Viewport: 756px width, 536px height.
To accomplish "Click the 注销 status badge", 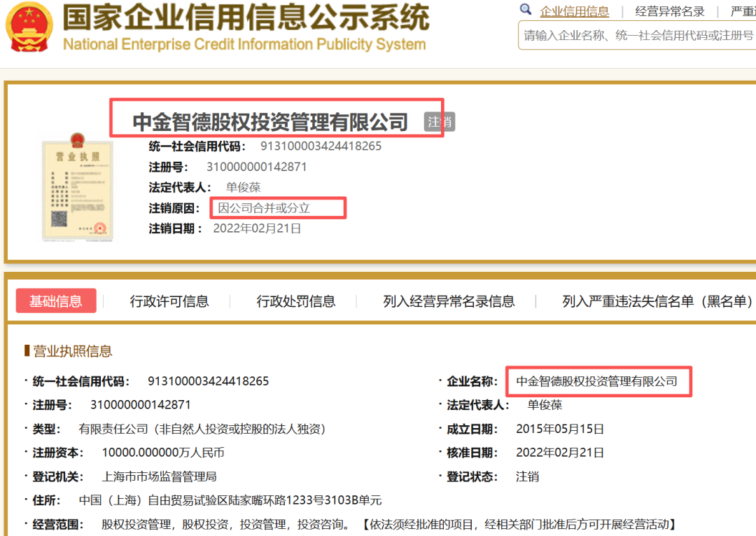I will [x=440, y=122].
